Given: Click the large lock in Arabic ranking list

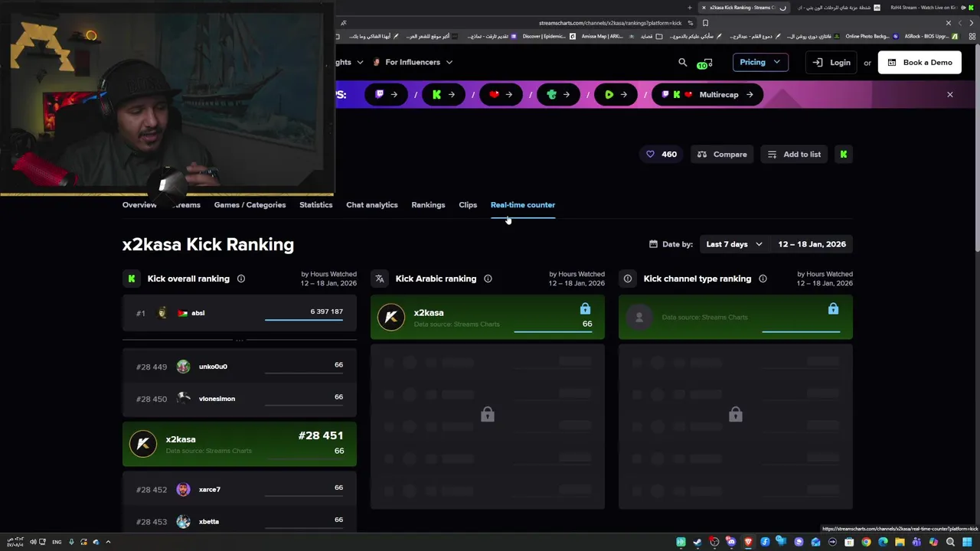Looking at the screenshot, I should coord(488,415).
